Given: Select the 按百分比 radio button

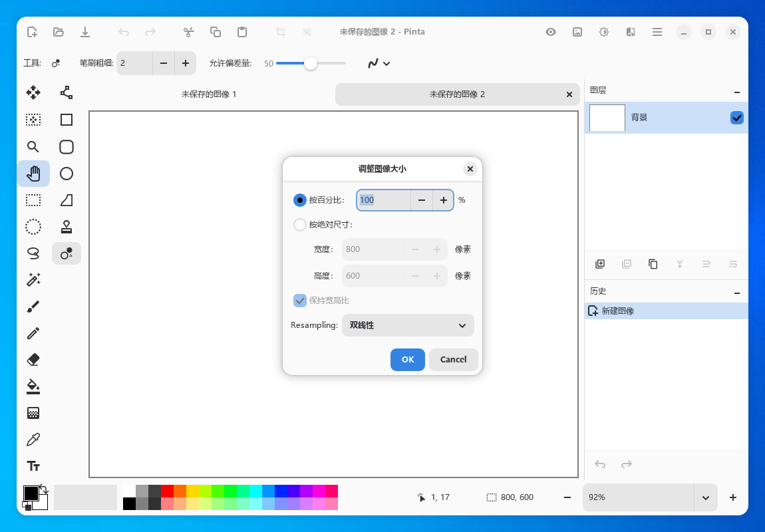Looking at the screenshot, I should 300,200.
